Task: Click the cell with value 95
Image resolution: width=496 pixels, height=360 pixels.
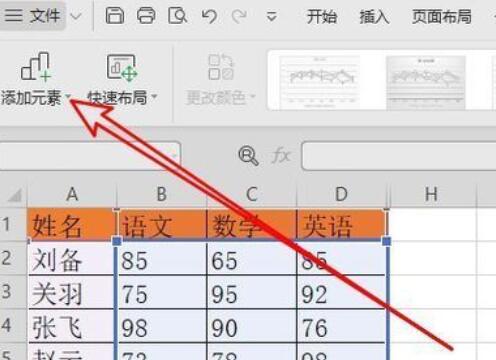Action: tap(252, 292)
